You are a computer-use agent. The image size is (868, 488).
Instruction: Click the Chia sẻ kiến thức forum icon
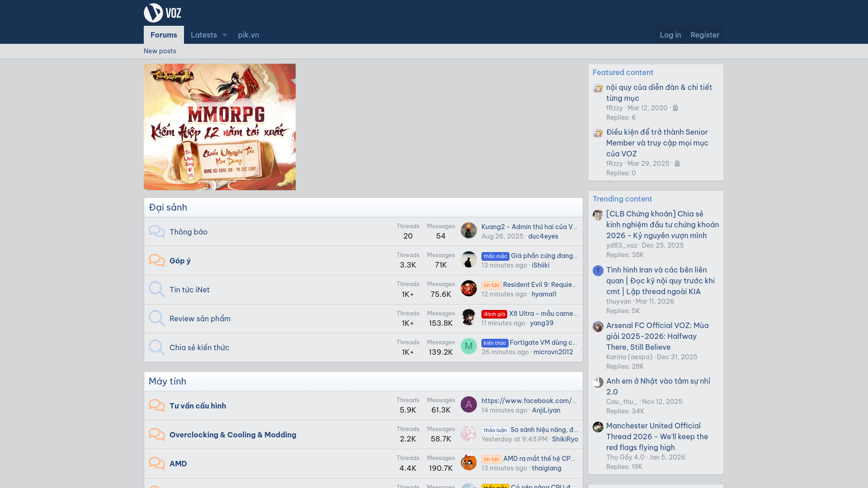(x=157, y=347)
